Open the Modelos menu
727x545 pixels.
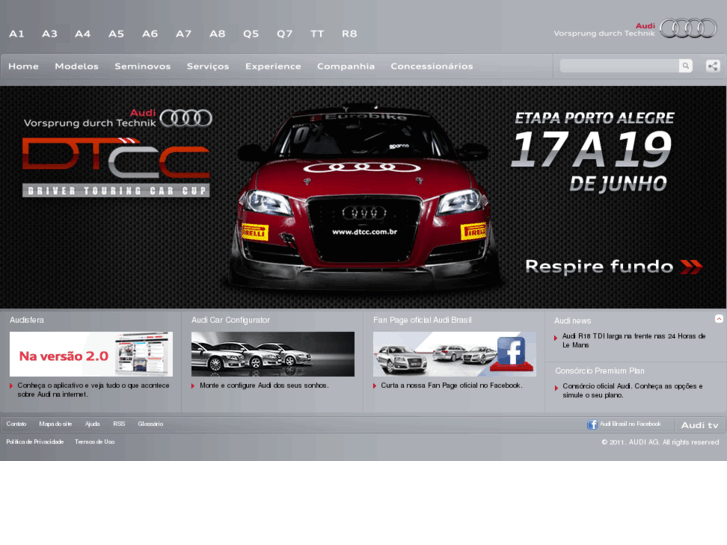(77, 66)
